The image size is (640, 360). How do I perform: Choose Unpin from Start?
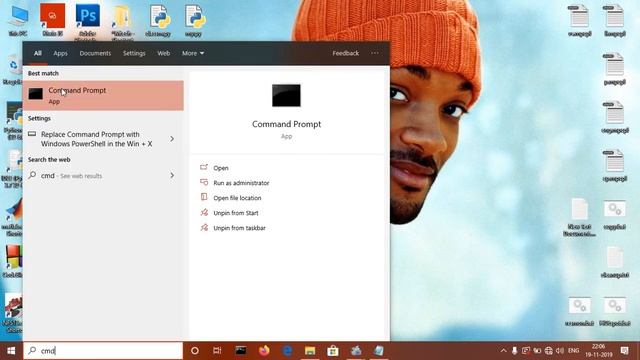[x=236, y=213]
